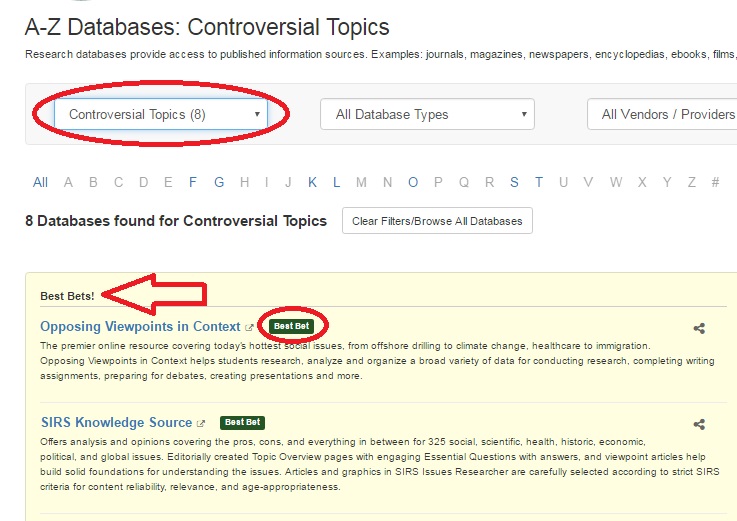Open the Controversial Topics (8) subject dropdown
The width and height of the screenshot is (737, 521).
pyautogui.click(x=161, y=114)
